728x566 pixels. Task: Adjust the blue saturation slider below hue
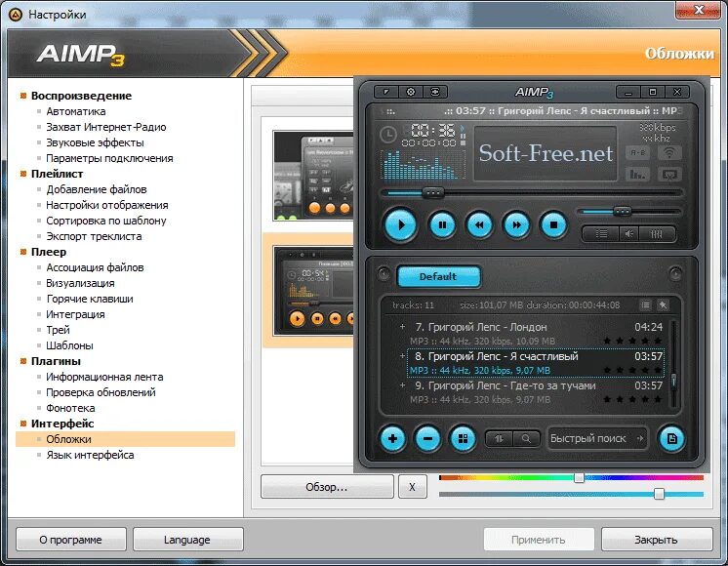click(571, 494)
